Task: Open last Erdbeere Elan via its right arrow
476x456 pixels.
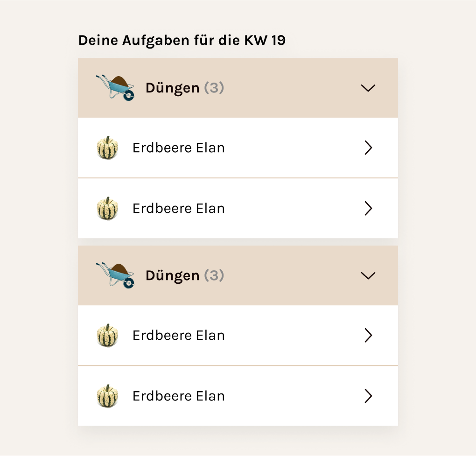Action: click(368, 396)
